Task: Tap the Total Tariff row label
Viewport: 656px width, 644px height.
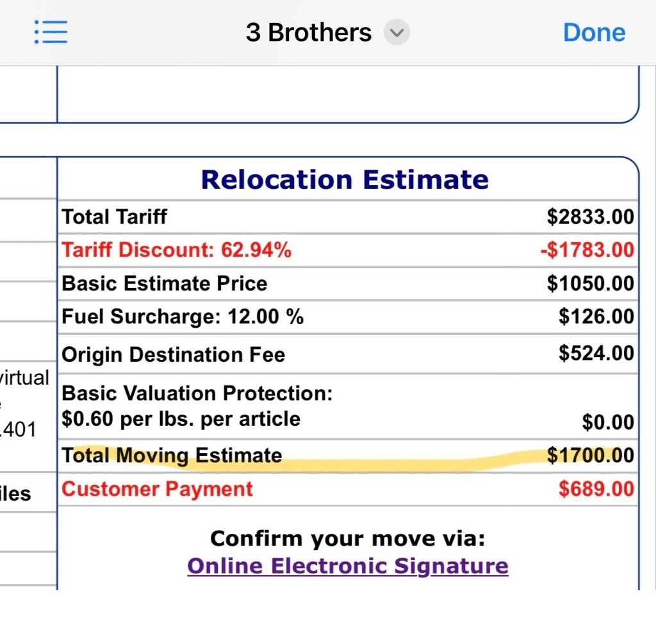Action: 114,217
